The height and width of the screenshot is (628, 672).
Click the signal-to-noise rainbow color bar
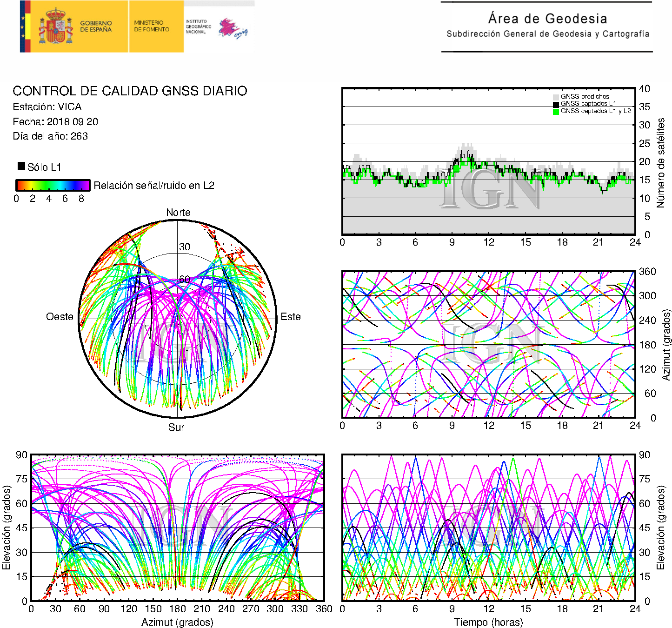click(53, 185)
